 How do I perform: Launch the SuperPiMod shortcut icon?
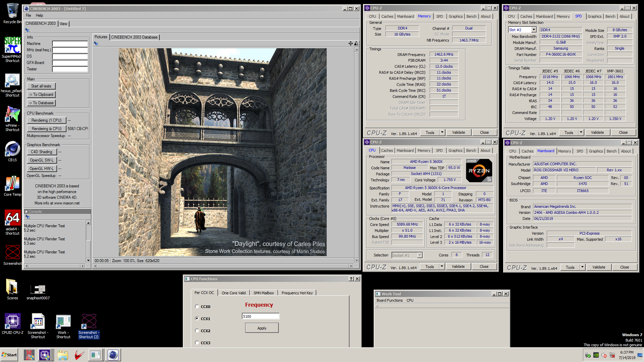point(12,49)
